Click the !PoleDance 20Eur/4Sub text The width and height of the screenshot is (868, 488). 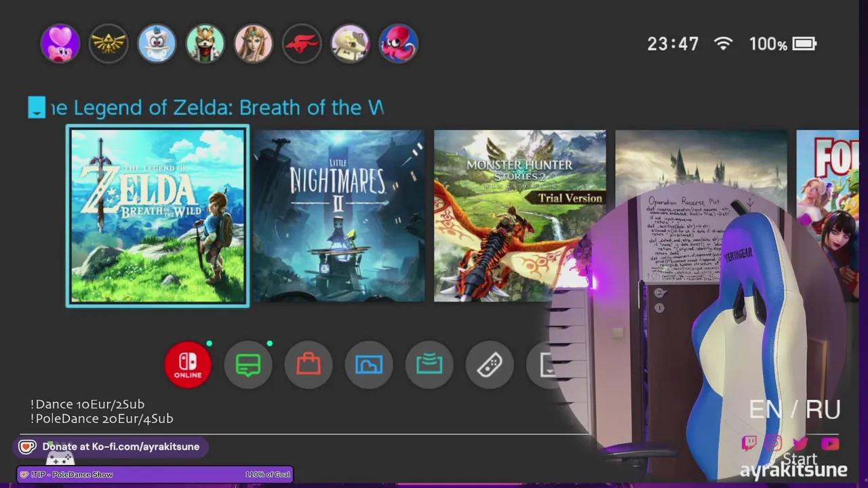[x=102, y=419]
